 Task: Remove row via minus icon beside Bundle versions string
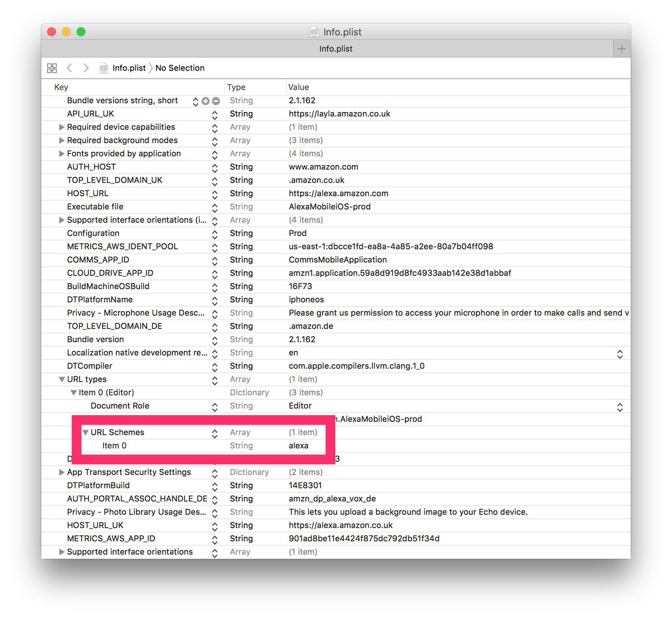tap(216, 101)
